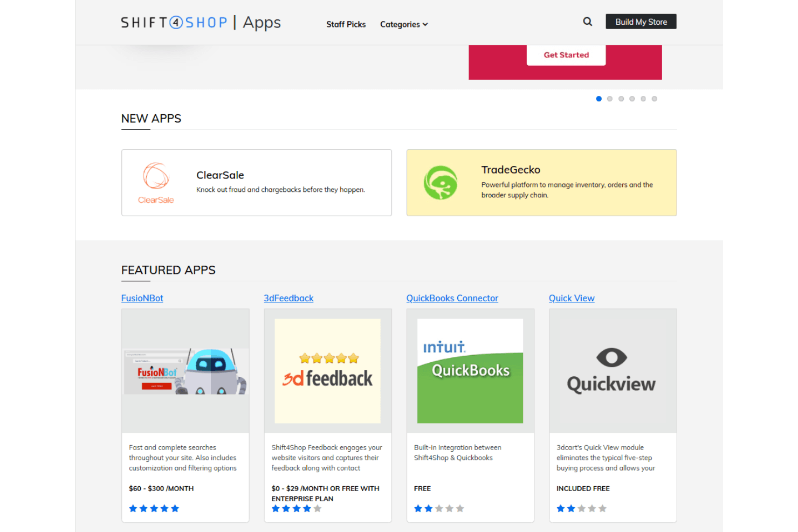Viewport: 798px width, 532px height.
Task: Select the sixth carousel slide dot
Action: coord(655,99)
